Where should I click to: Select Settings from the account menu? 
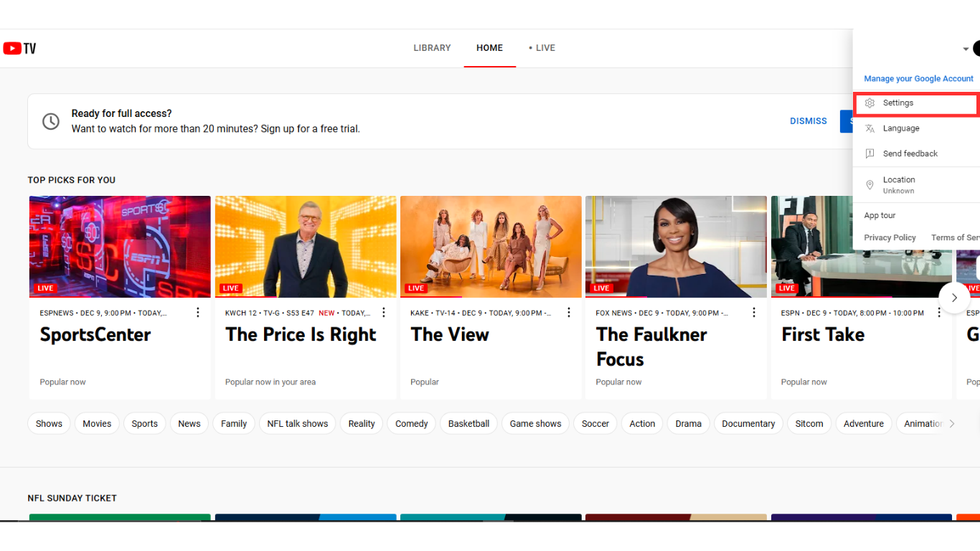point(917,103)
